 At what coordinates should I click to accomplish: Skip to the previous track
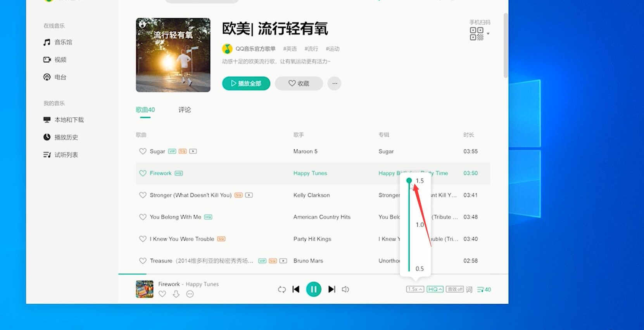[296, 289]
